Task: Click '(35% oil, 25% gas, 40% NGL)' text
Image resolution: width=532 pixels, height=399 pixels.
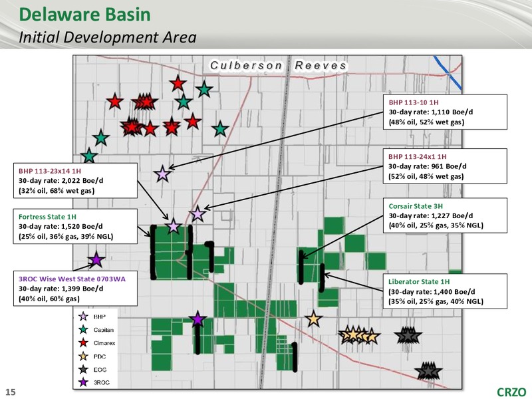Action: coord(436,301)
